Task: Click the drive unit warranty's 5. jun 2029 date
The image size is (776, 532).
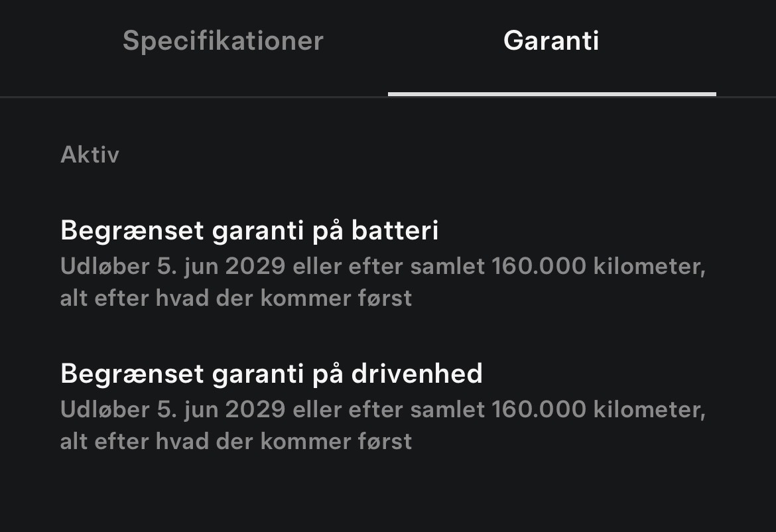Action: 222,410
